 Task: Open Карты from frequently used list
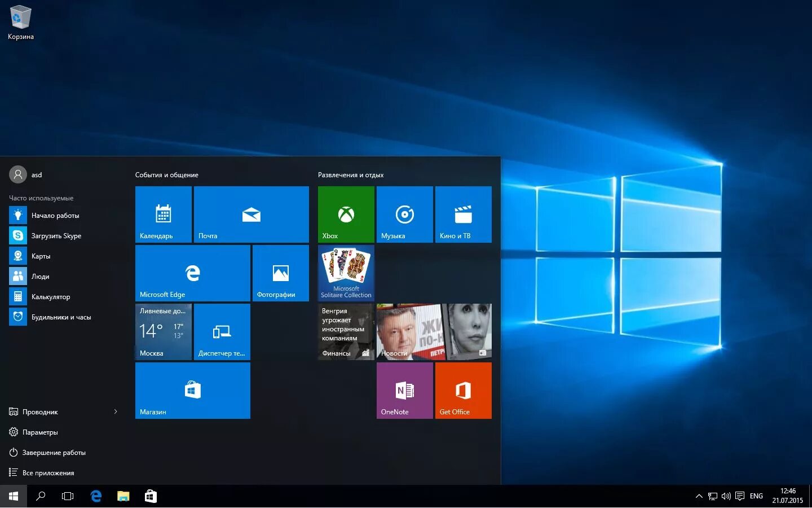[62, 256]
